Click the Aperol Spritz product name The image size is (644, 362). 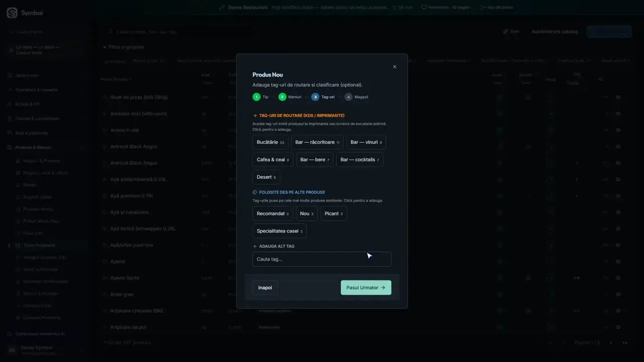[x=125, y=278]
